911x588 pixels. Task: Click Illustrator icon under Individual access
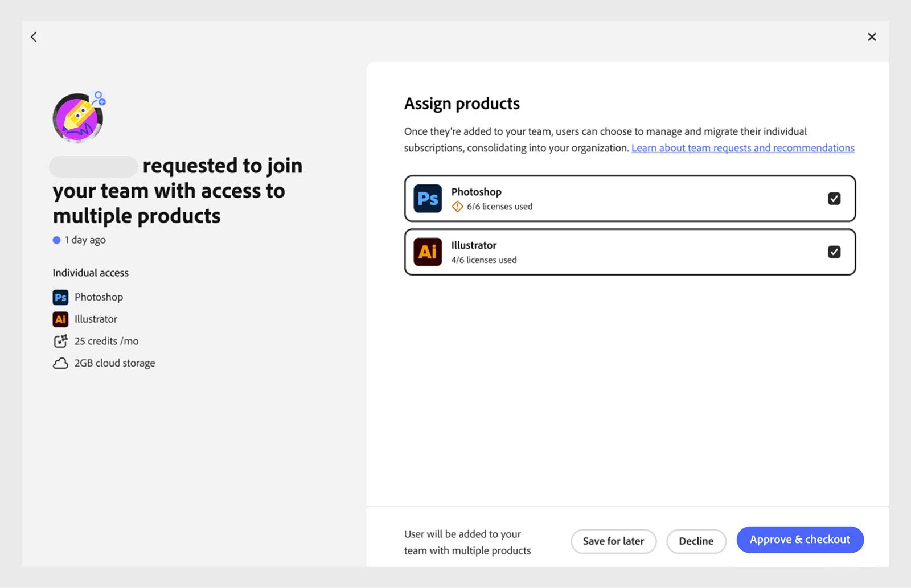(60, 319)
